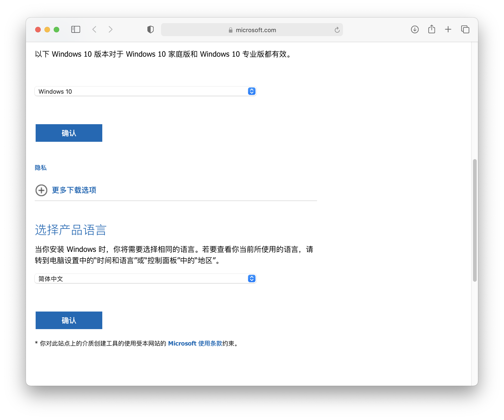Toggle the Safari sidebar

point(76,30)
